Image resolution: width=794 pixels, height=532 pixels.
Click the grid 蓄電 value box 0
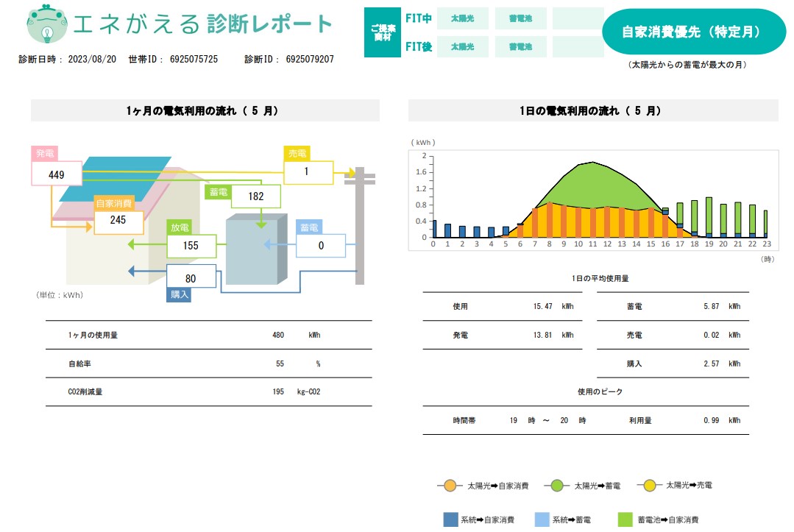point(321,246)
